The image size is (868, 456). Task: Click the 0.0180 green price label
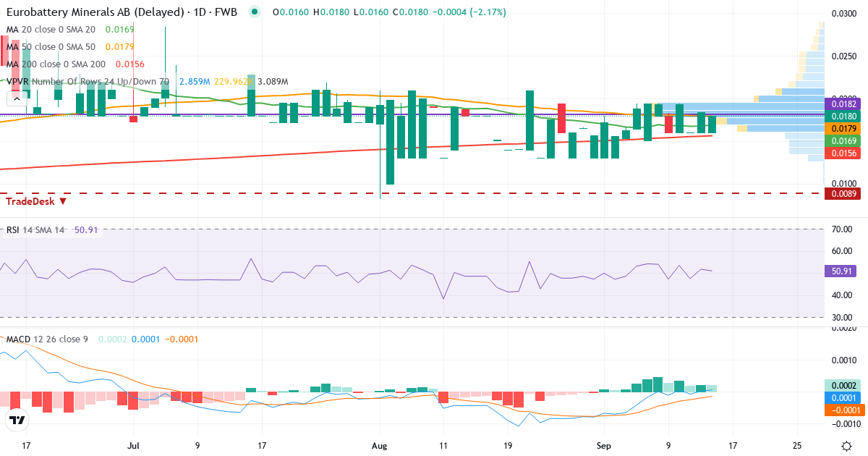point(843,116)
